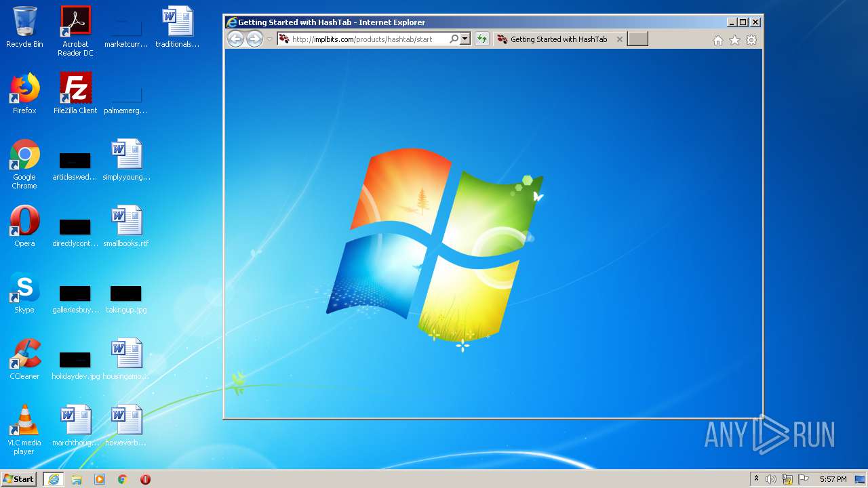Open Windows Explorer from the taskbar
This screenshot has height=488, width=868.
point(77,479)
